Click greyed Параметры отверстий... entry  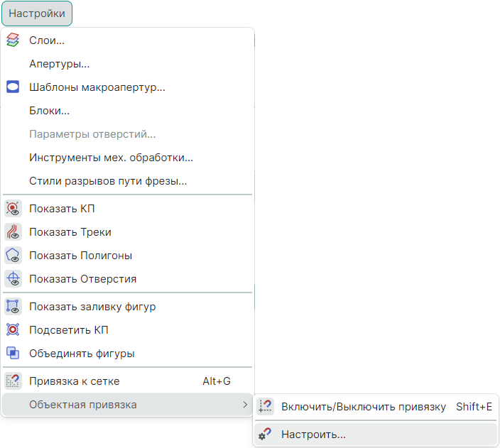click(92, 134)
